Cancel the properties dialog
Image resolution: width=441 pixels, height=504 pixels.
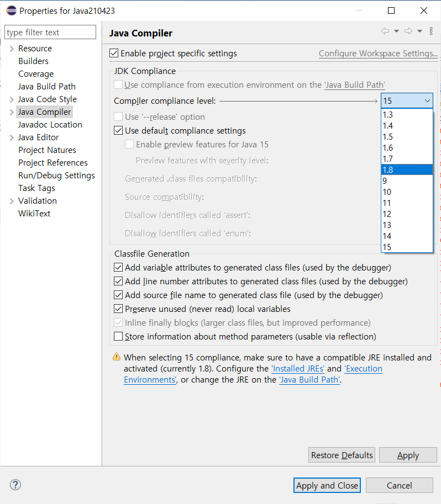point(399,485)
